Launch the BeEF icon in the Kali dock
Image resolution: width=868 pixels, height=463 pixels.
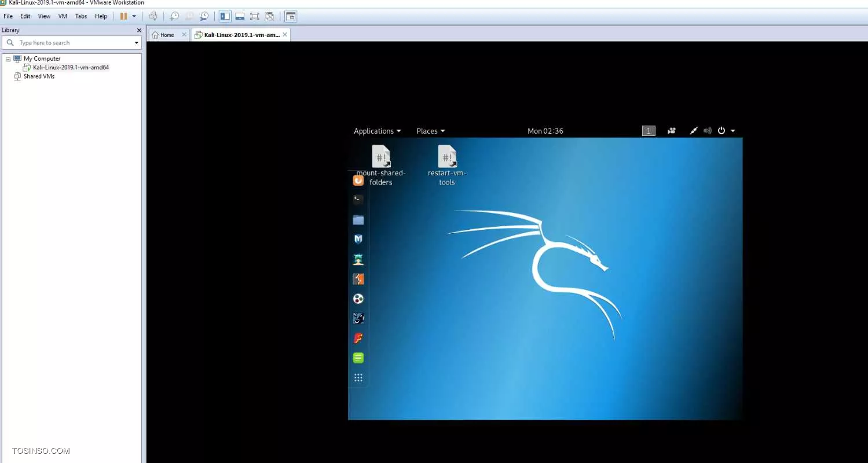click(x=358, y=318)
